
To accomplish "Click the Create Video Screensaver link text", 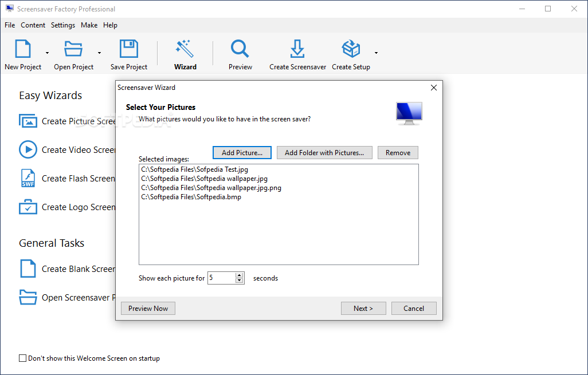I will tap(79, 150).
